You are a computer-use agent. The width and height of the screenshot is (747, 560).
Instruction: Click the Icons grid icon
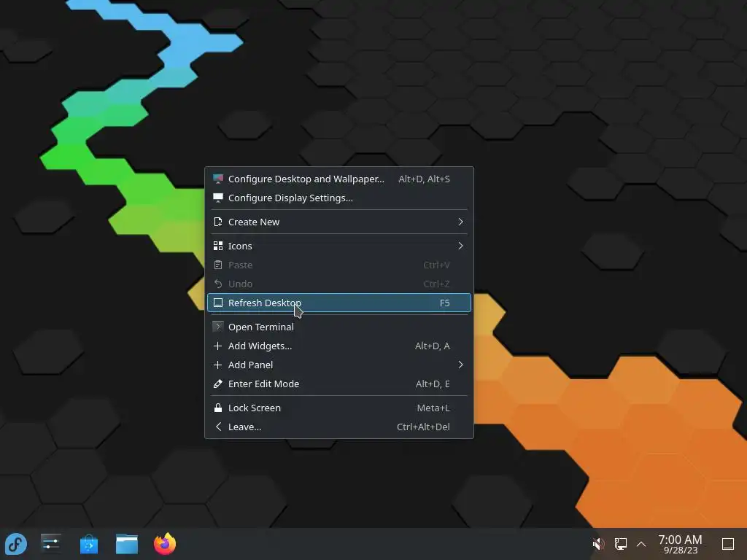coord(217,246)
